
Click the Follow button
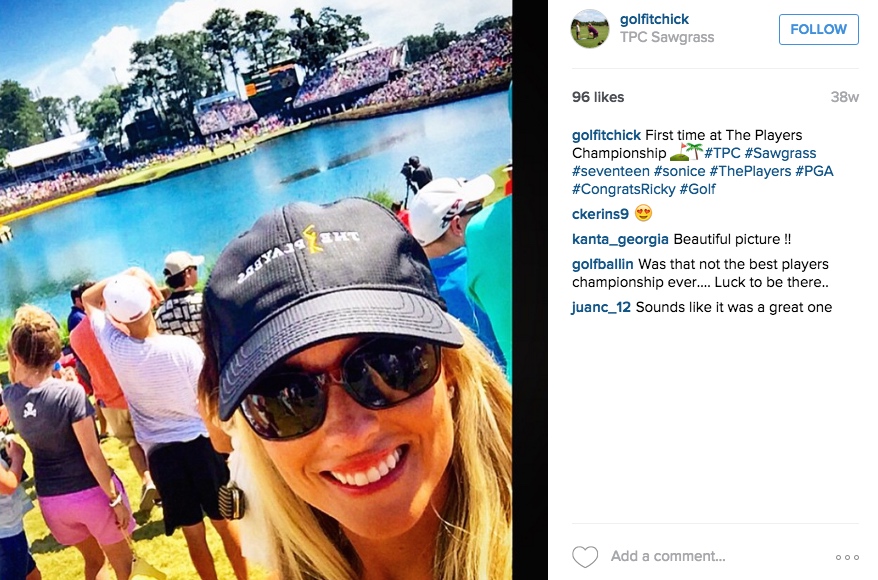point(818,29)
